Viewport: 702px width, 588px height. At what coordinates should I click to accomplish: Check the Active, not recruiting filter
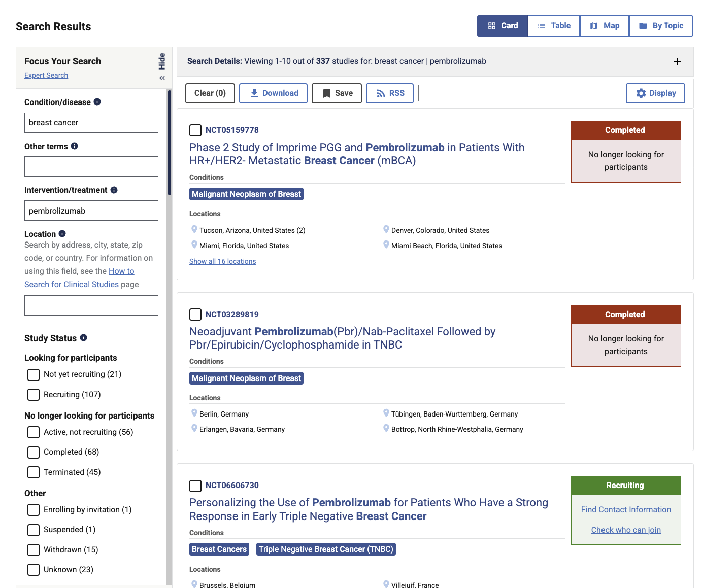tap(34, 432)
